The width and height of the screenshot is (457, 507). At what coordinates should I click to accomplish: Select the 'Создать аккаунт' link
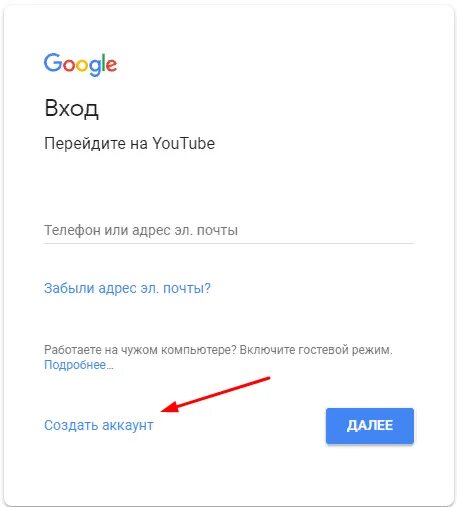pos(99,425)
